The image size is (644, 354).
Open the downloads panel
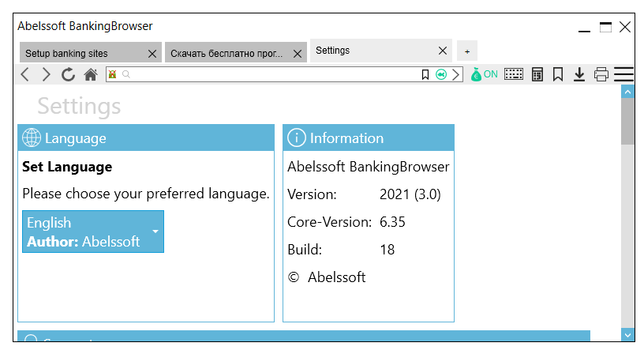click(579, 74)
